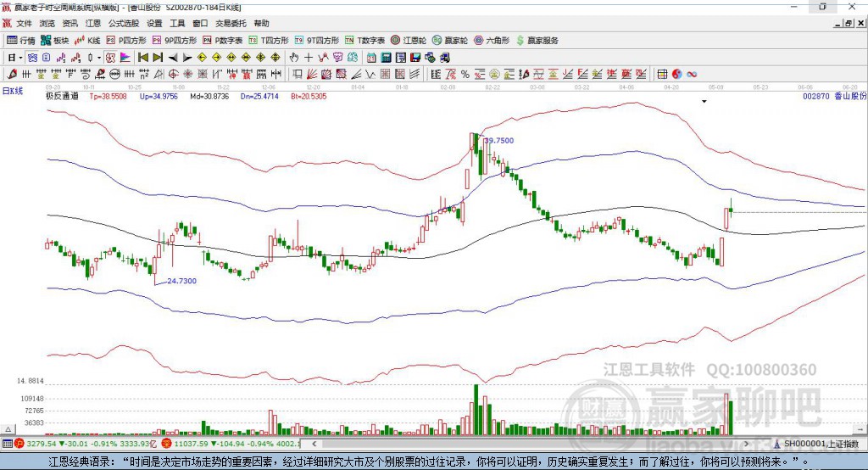Click the 日K线 period label
The image size is (868, 470).
(x=13, y=91)
